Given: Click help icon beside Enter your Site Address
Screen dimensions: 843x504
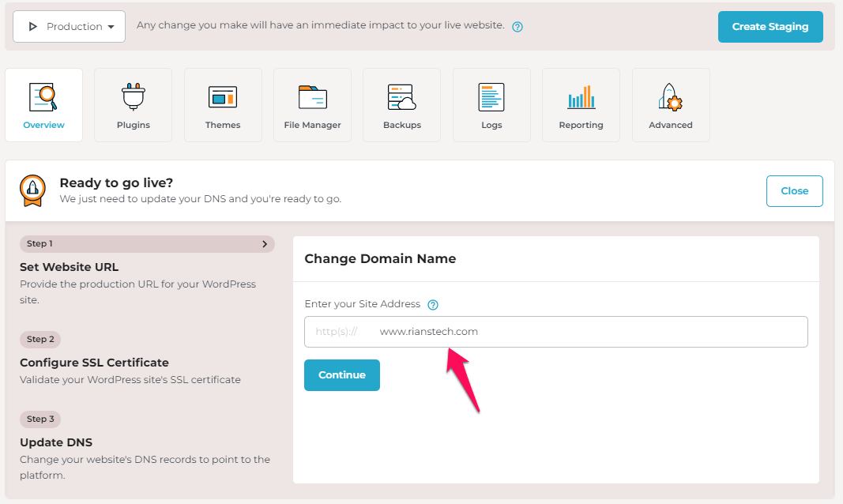Looking at the screenshot, I should 433,305.
